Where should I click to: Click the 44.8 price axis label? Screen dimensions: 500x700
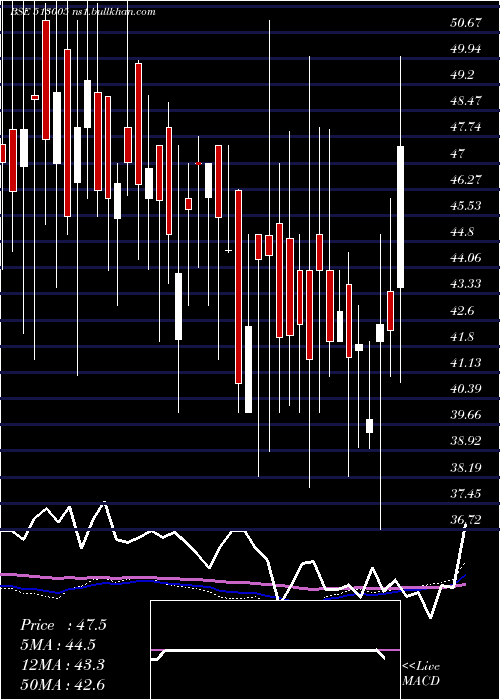pyautogui.click(x=463, y=232)
